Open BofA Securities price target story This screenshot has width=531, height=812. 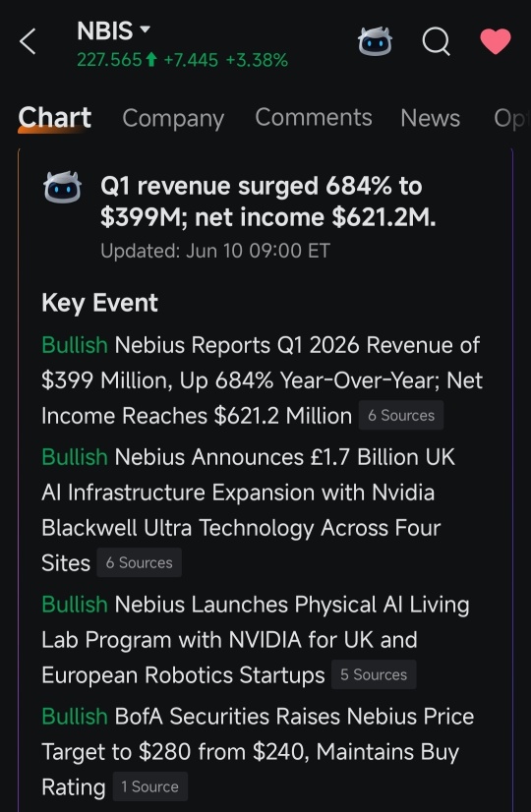pos(258,752)
